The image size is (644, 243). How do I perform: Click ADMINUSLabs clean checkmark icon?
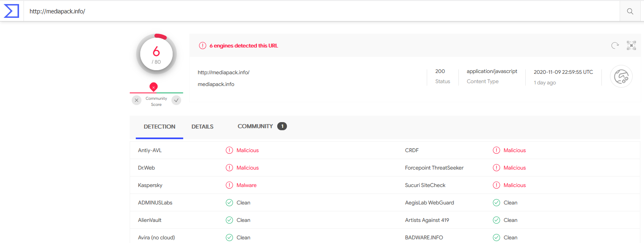click(x=229, y=202)
